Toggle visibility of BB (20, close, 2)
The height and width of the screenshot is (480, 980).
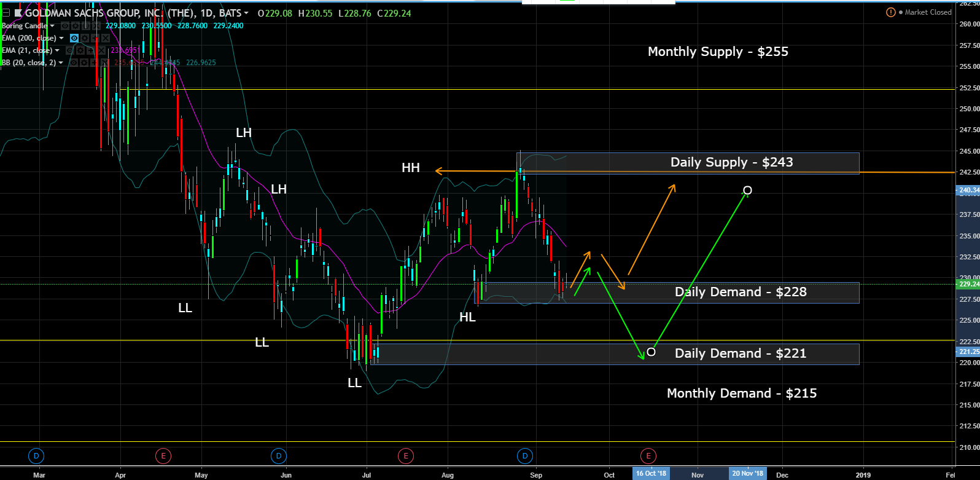click(74, 63)
